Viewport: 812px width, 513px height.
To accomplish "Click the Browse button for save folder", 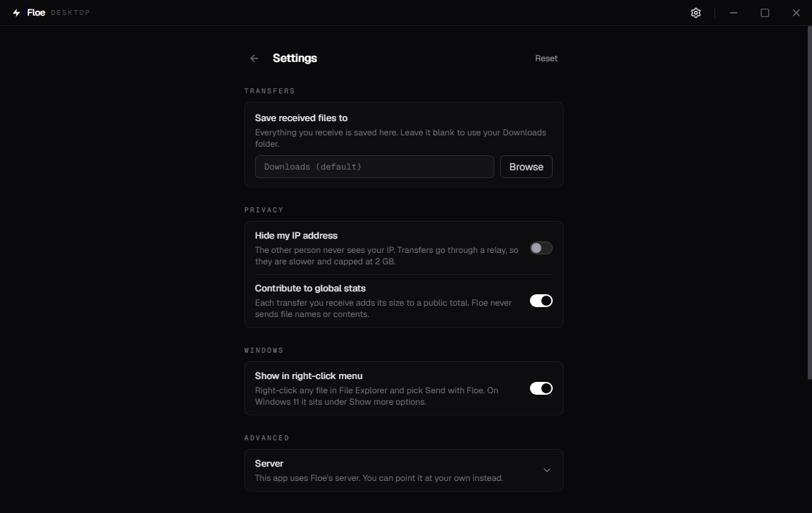I will (526, 167).
